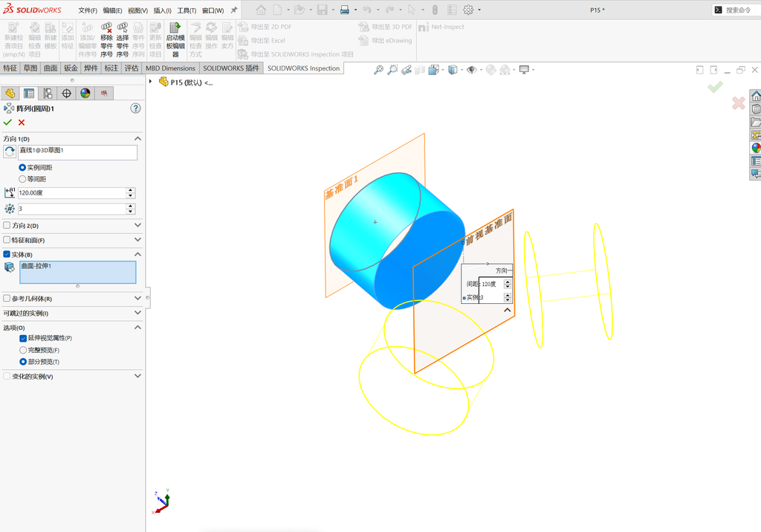
Task: Uncheck the 实体(B) checkbox
Action: click(x=7, y=254)
